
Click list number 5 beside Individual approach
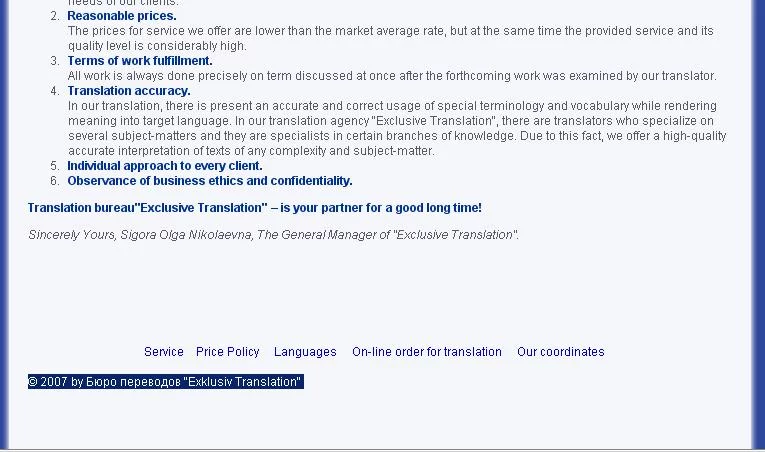coord(55,166)
